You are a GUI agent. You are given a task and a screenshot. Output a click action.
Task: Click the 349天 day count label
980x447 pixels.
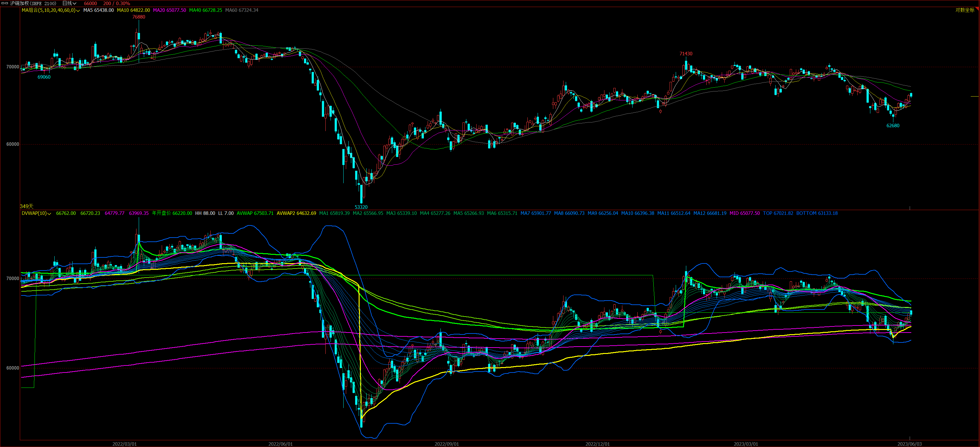(x=27, y=206)
